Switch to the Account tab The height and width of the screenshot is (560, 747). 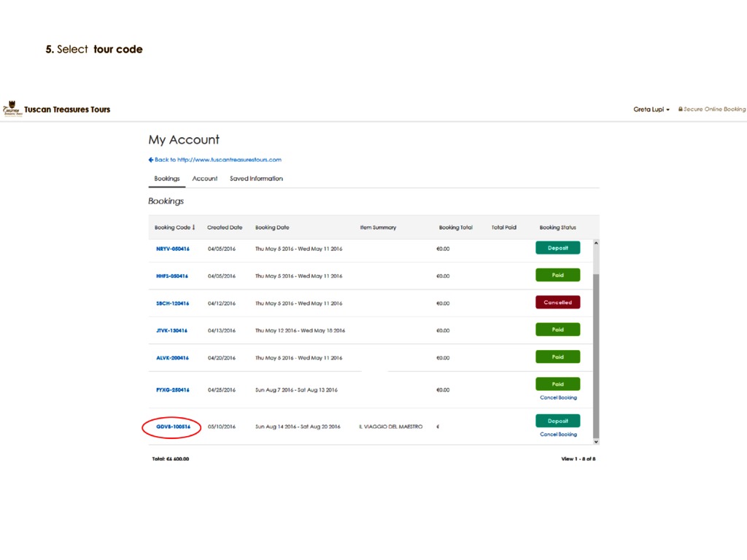[205, 179]
